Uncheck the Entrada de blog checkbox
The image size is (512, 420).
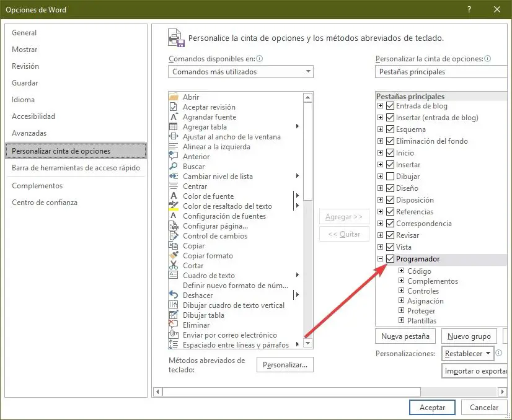(x=390, y=106)
